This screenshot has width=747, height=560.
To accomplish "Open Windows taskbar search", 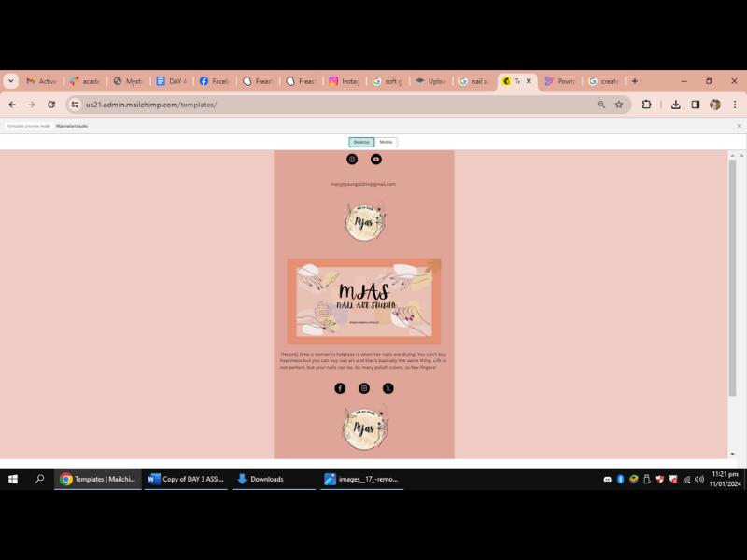I will click(x=39, y=479).
